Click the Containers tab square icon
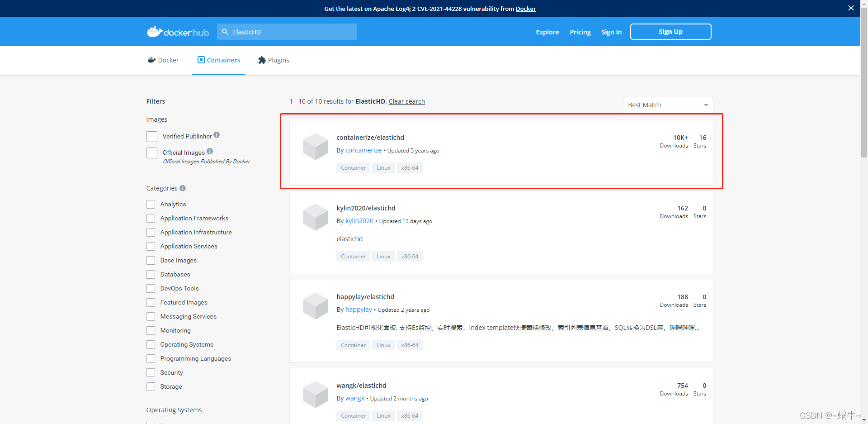The height and width of the screenshot is (424, 868). 201,60
